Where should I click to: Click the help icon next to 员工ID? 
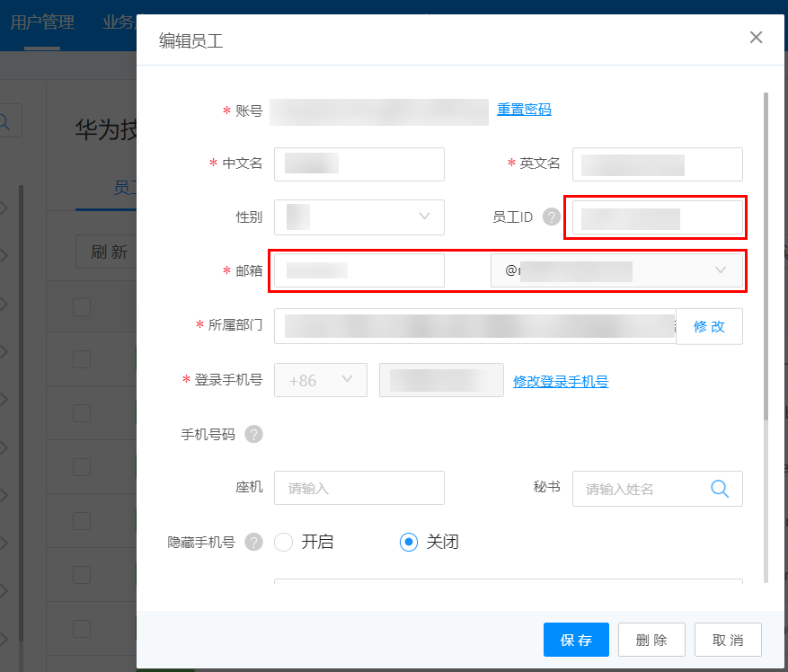(551, 217)
